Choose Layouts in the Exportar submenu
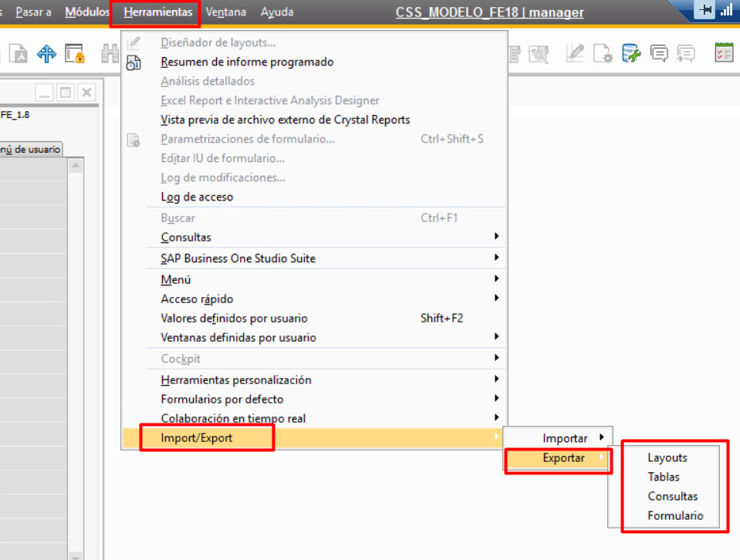The height and width of the screenshot is (560, 740). (667, 457)
